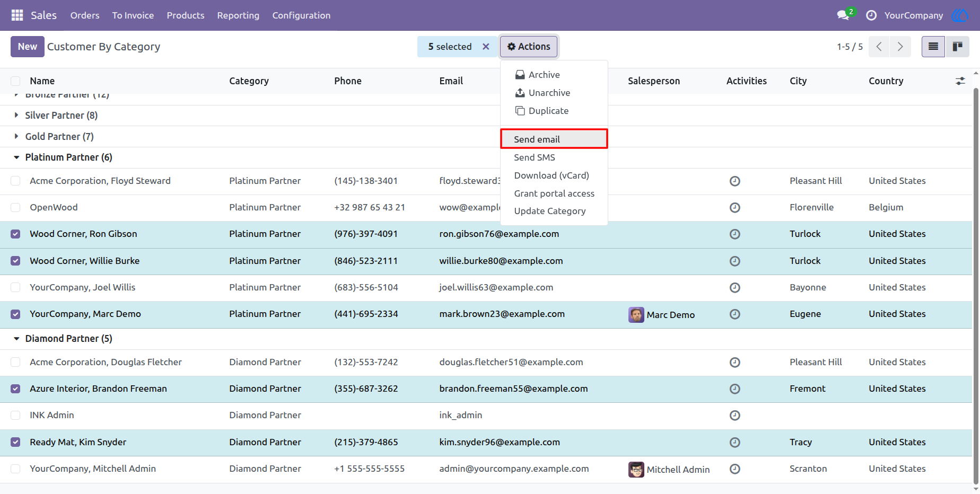
Task: Open the conversations messages icon
Action: pos(843,15)
